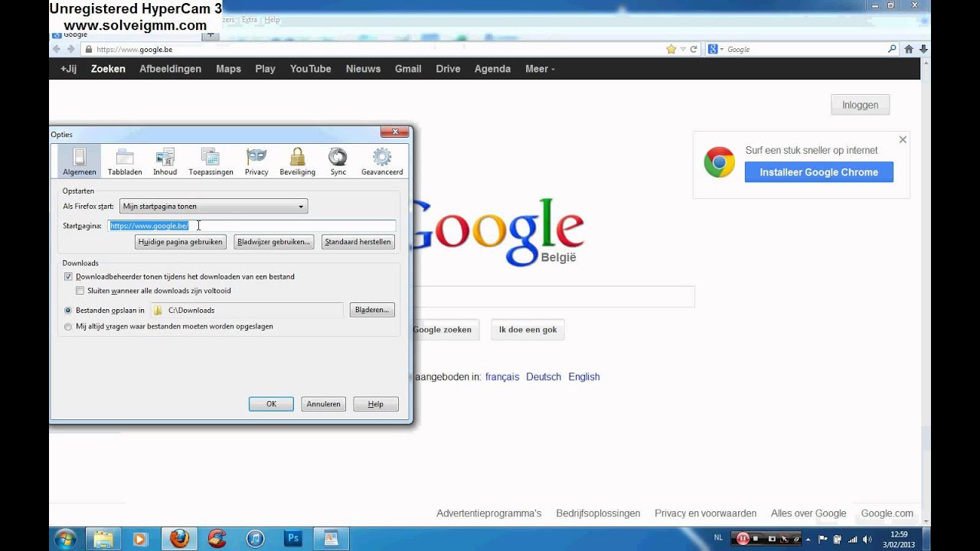Viewport: 980px width, 551px height.
Task: Click into the Startpagina URL field
Action: tap(252, 226)
